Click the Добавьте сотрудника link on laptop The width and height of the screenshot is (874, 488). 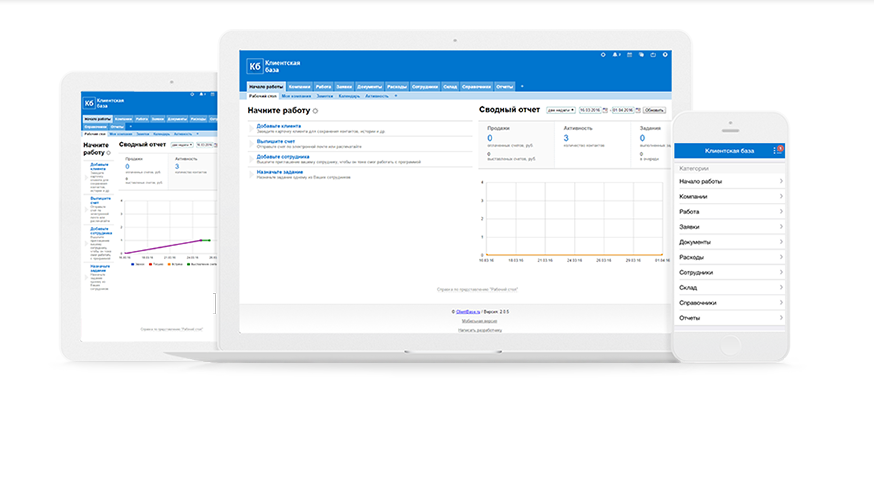pos(283,157)
